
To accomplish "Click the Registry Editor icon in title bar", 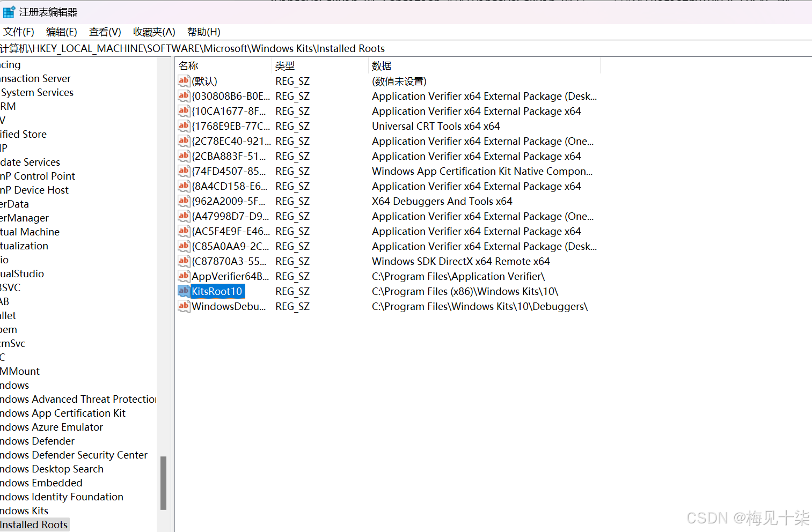I will [9, 11].
